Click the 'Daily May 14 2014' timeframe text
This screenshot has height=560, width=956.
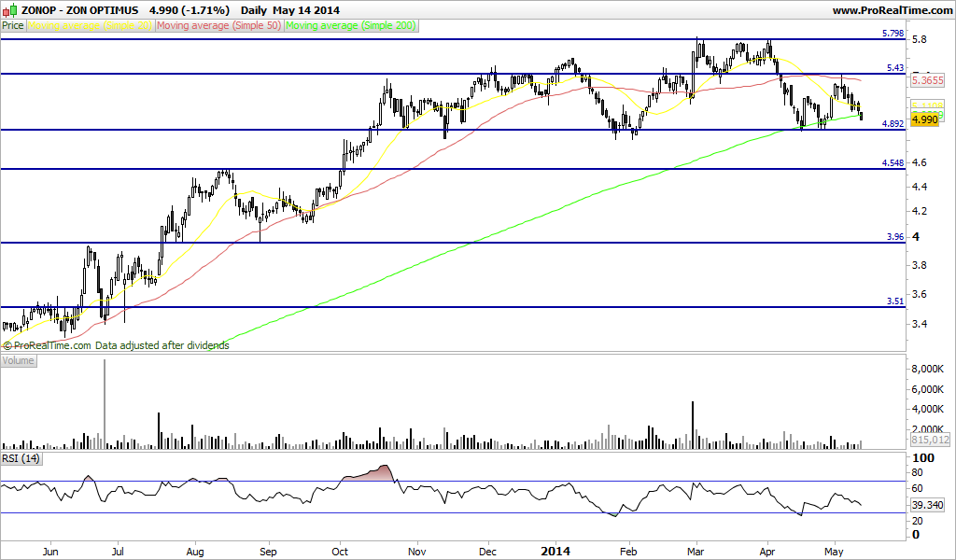click(290, 10)
